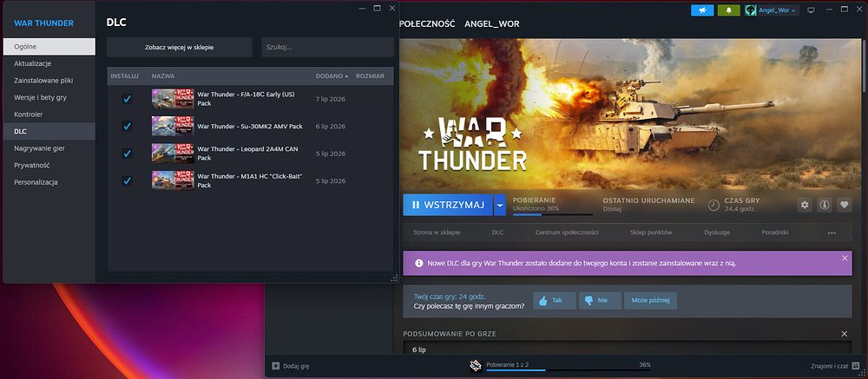The image size is (868, 379).
Task: Click the Rozmiar column header
Action: pyautogui.click(x=371, y=75)
